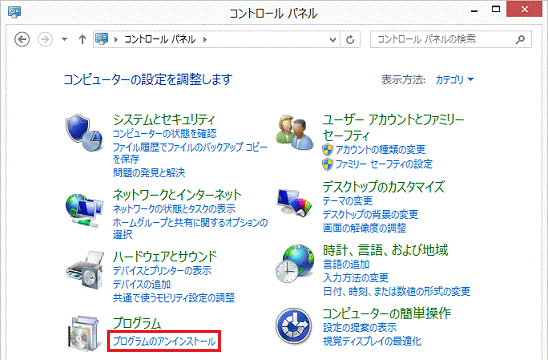Viewport: 548px width, 360px height.
Task: Open ホームグループと共有に関するオプションの選択 link
Action: 190,228
